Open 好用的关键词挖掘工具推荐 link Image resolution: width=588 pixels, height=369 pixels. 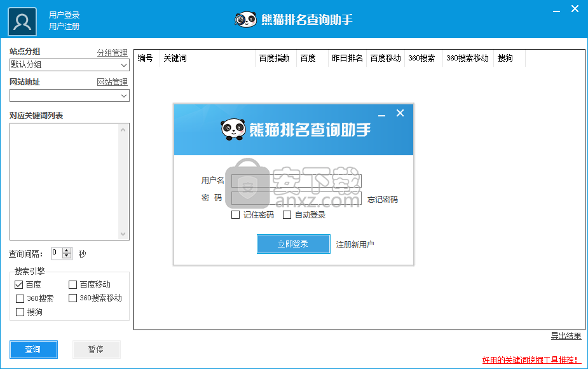(532, 360)
